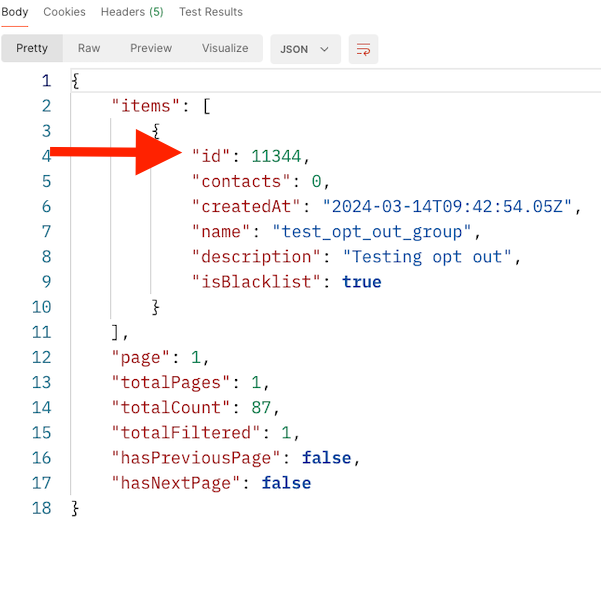Select the Visualize view button
The width and height of the screenshot is (601, 590).
point(225,48)
